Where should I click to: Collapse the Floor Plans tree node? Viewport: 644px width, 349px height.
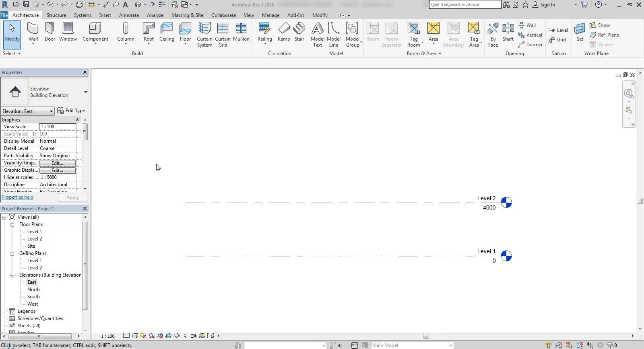(12, 224)
